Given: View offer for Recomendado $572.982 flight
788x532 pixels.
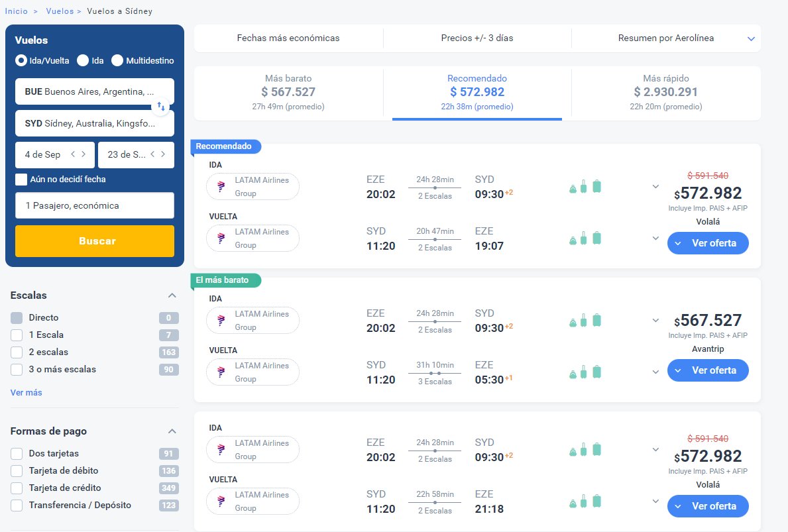Looking at the screenshot, I should [708, 243].
